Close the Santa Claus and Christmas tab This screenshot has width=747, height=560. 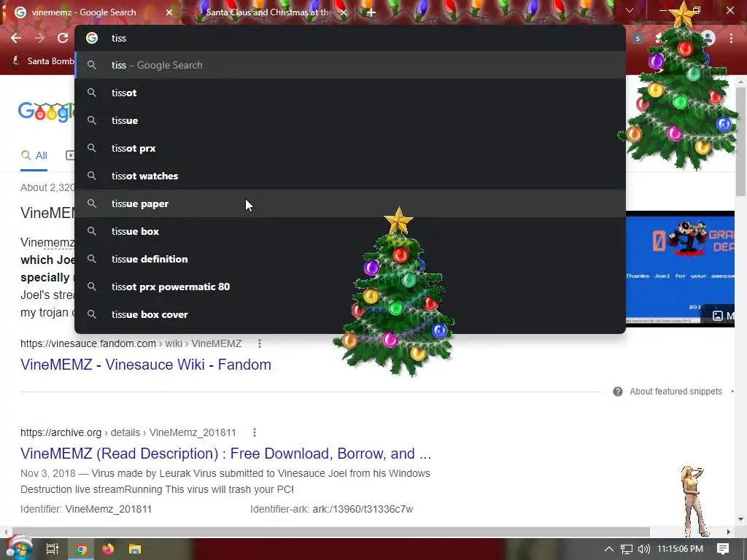[x=344, y=12]
